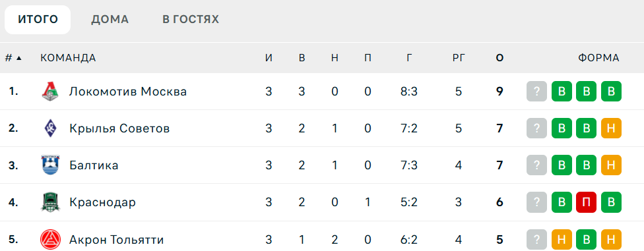Screen dimensions: 644x251
Task: Open Локомотив Москва's gray upcoming-match question badge
Action: pyautogui.click(x=537, y=92)
